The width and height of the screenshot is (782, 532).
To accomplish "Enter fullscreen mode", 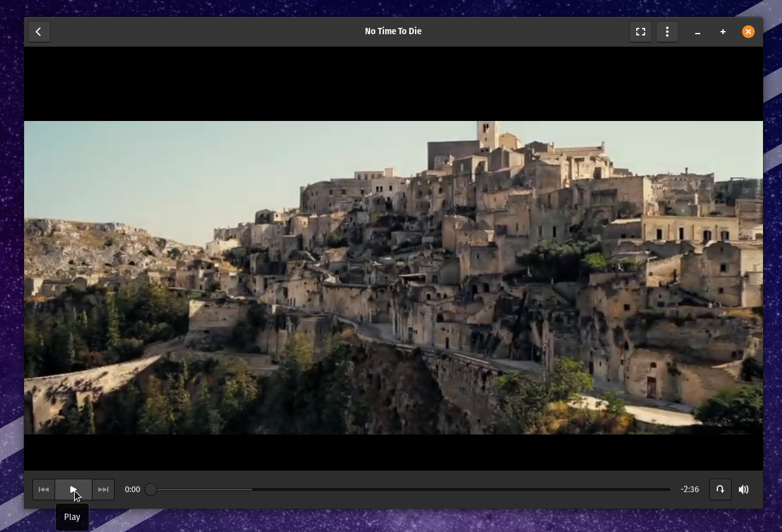I will (x=641, y=32).
